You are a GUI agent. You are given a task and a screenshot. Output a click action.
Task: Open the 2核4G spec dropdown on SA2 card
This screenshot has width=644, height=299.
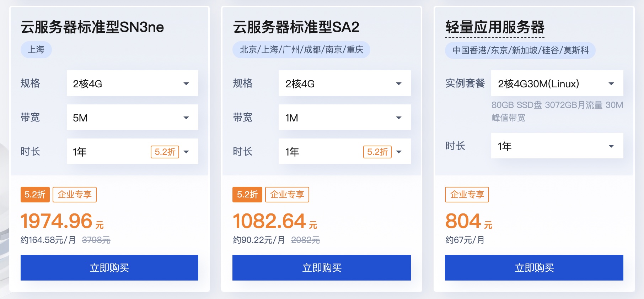click(x=344, y=83)
